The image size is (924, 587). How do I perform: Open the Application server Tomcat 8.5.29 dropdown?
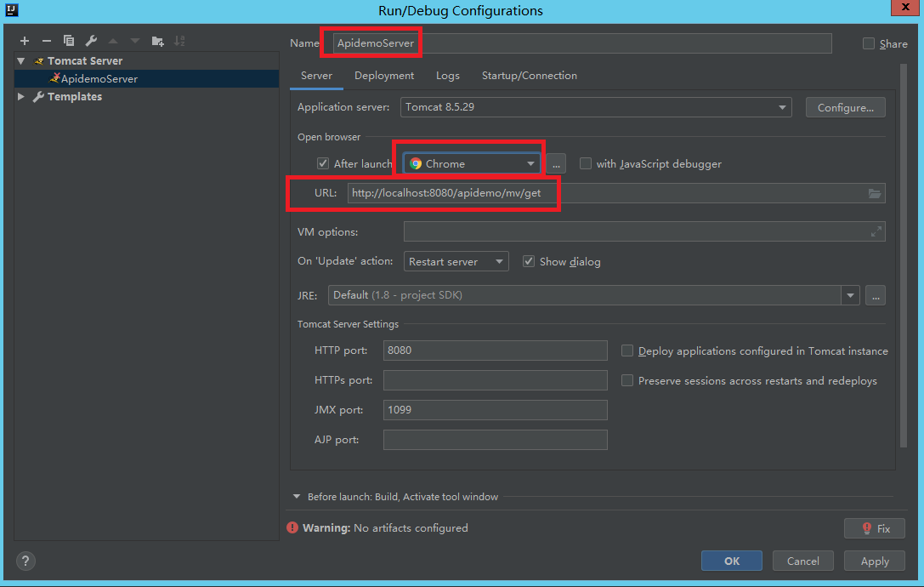596,107
